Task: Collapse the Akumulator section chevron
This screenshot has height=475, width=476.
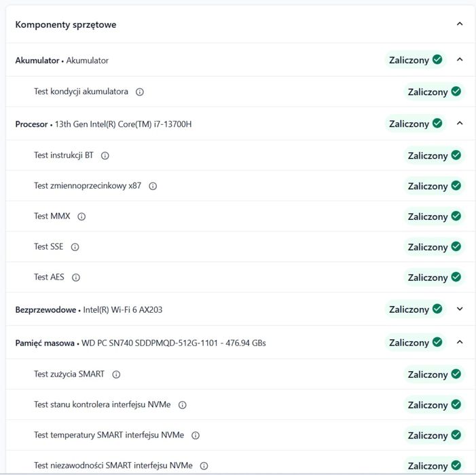Action: (460, 60)
